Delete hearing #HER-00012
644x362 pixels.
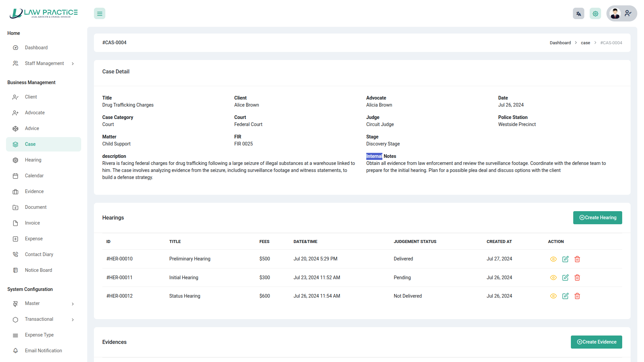coord(577,296)
